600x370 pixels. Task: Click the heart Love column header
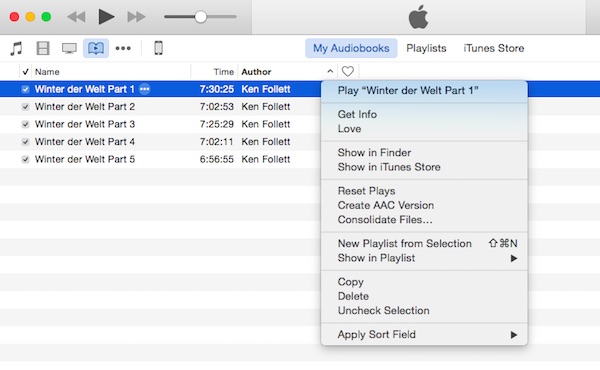pyautogui.click(x=347, y=71)
